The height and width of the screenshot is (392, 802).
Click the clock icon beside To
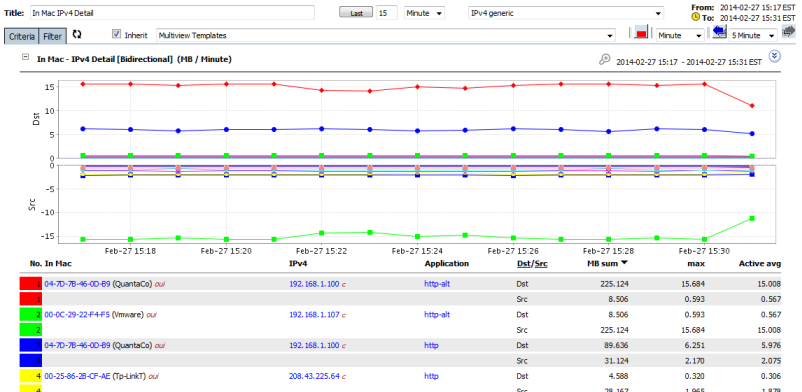click(695, 17)
